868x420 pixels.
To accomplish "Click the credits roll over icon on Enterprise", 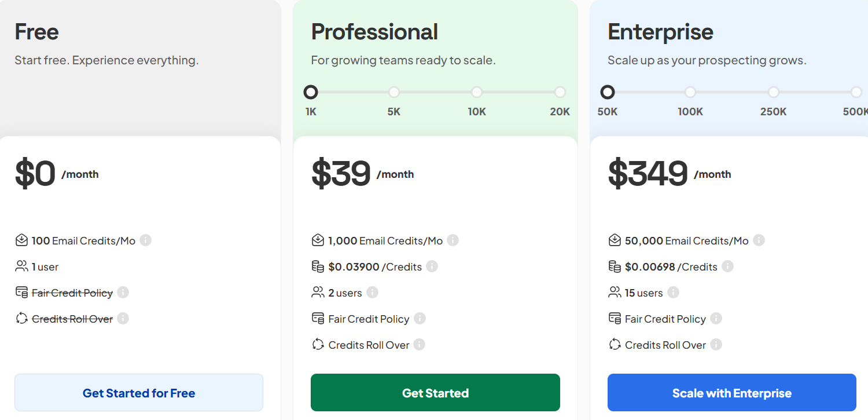I will click(612, 344).
